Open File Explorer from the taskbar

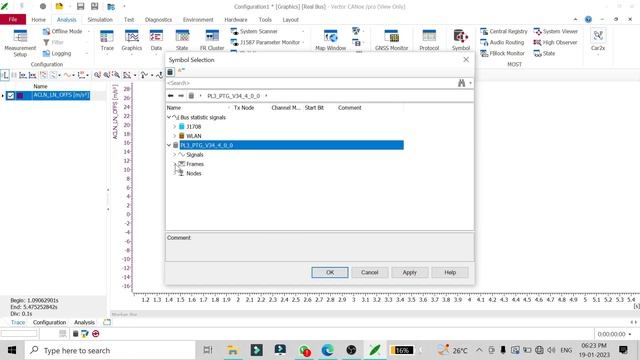click(x=232, y=350)
